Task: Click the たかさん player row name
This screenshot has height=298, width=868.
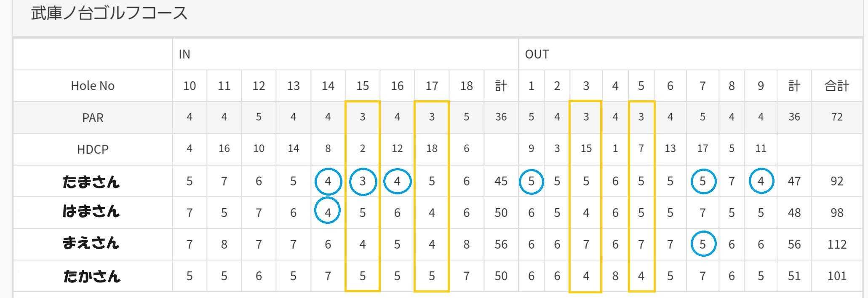Action: [x=91, y=276]
